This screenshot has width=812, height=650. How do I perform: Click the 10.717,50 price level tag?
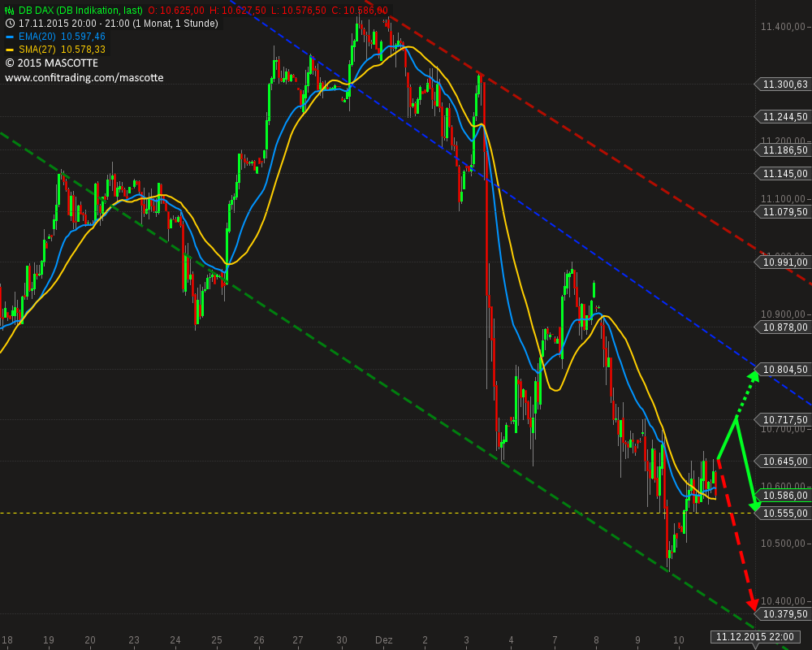pyautogui.click(x=783, y=419)
